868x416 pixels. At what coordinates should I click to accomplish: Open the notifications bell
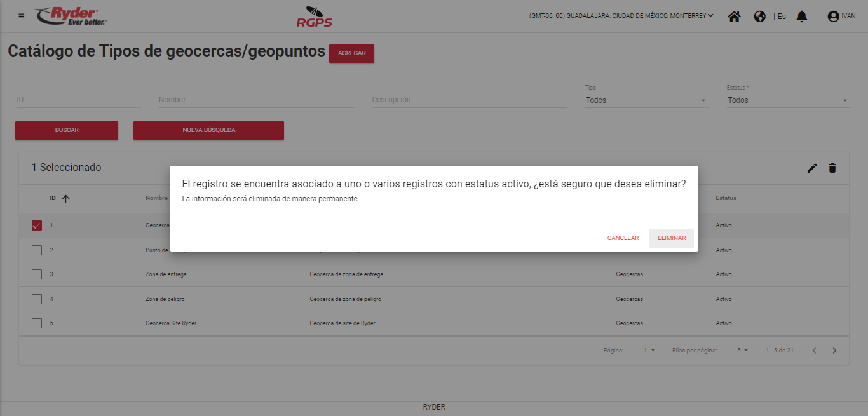pos(801,17)
